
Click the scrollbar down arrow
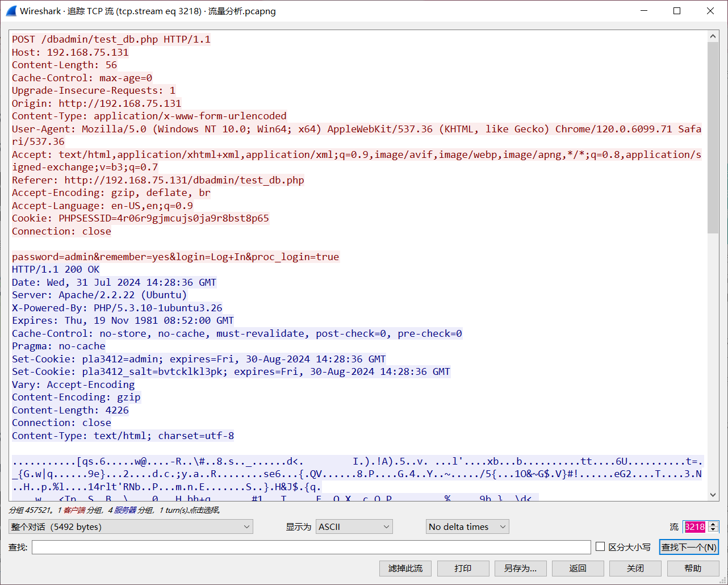(x=713, y=495)
